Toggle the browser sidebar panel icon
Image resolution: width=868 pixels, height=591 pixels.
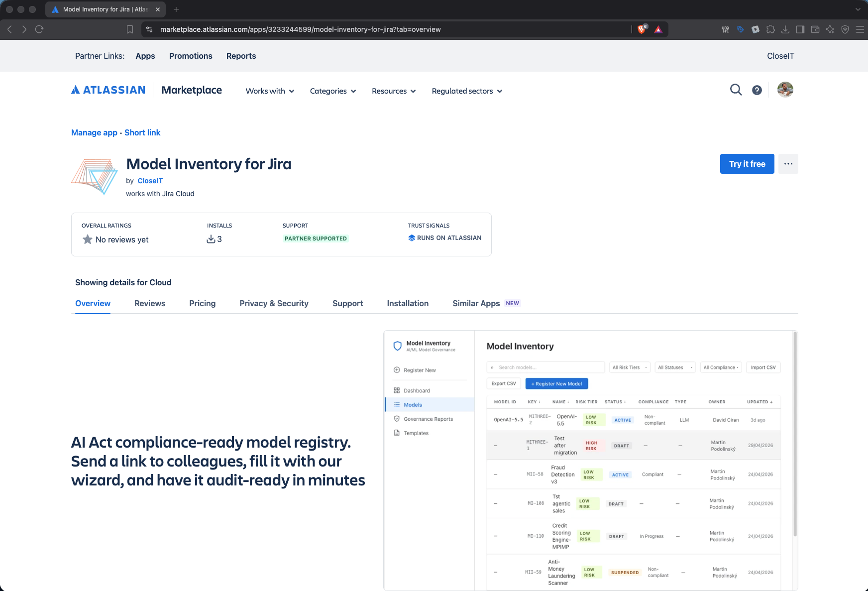click(x=800, y=29)
